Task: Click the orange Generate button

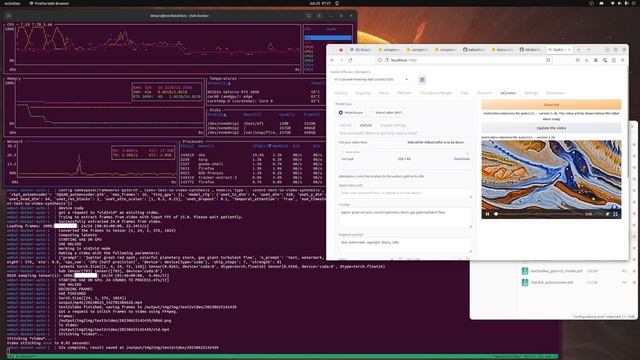Action: [551, 104]
